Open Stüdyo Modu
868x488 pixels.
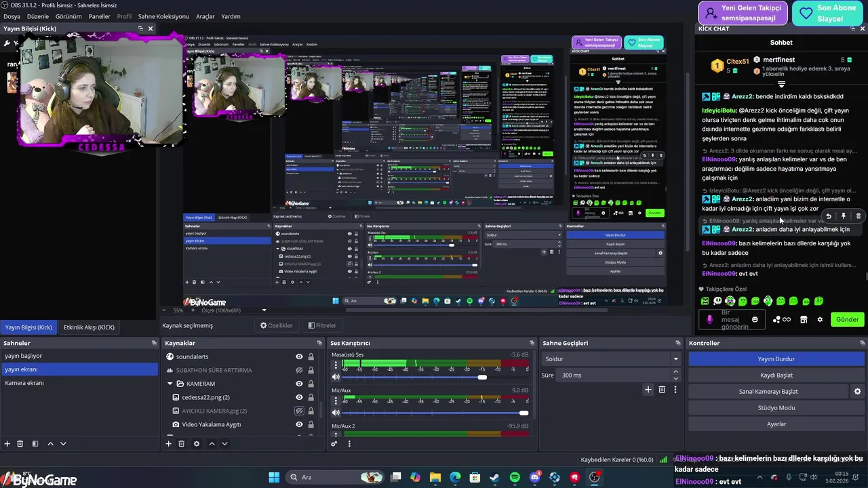tap(776, 408)
